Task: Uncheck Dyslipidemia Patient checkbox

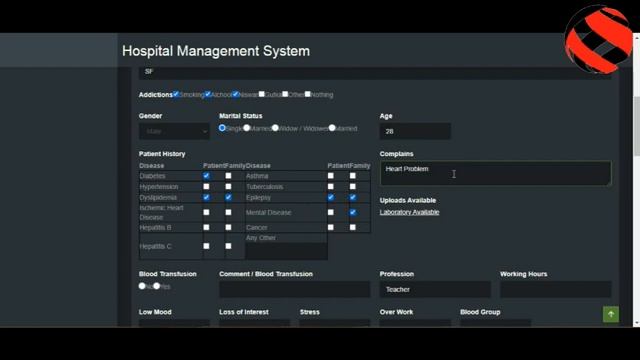Action: tap(207, 198)
